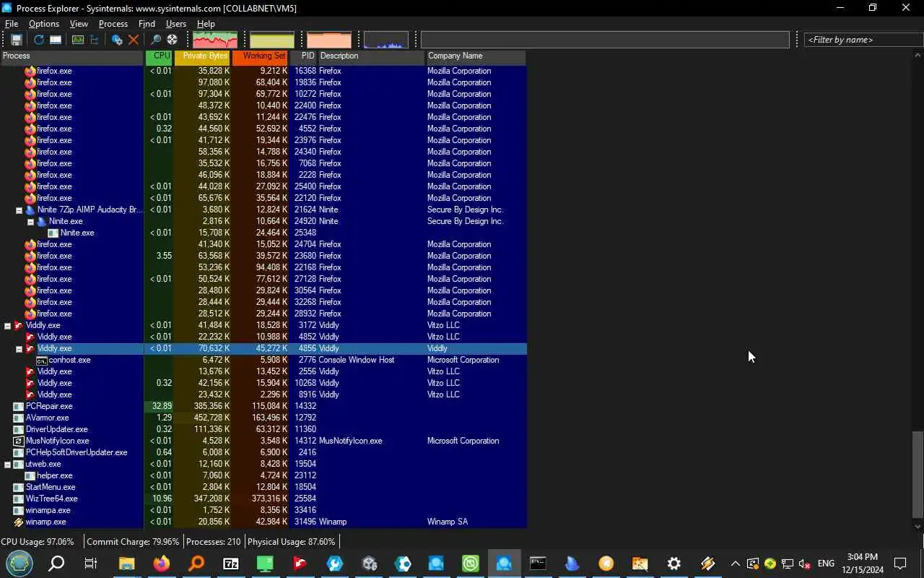Sort by the Private Bytes column header
This screenshot has width=924, height=578.
(x=203, y=56)
